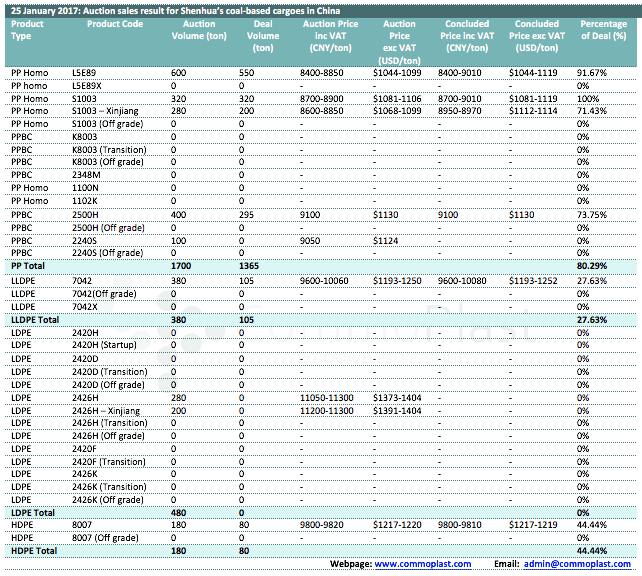Click the 1700 PP total auction volume
Viewport: 642px width, 576px height.
coord(182,267)
